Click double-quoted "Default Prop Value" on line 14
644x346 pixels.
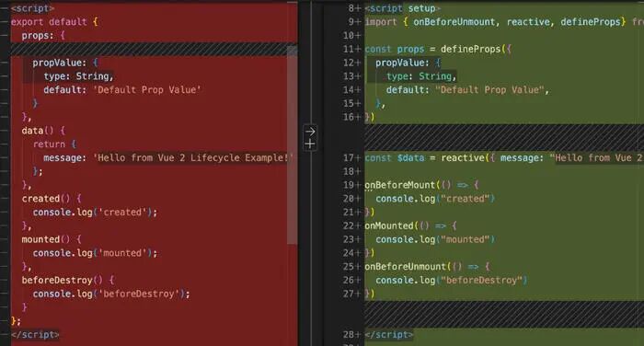(489, 89)
